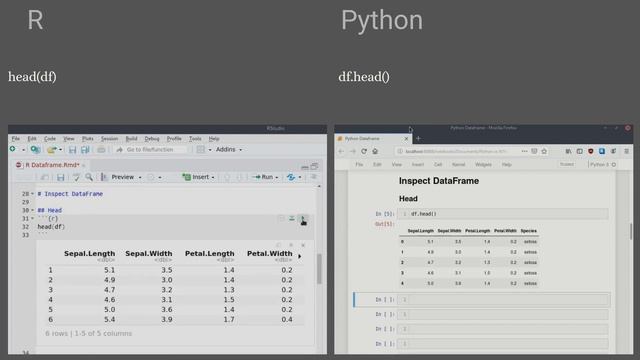Click the go to next chunk arrow icon

(240, 177)
